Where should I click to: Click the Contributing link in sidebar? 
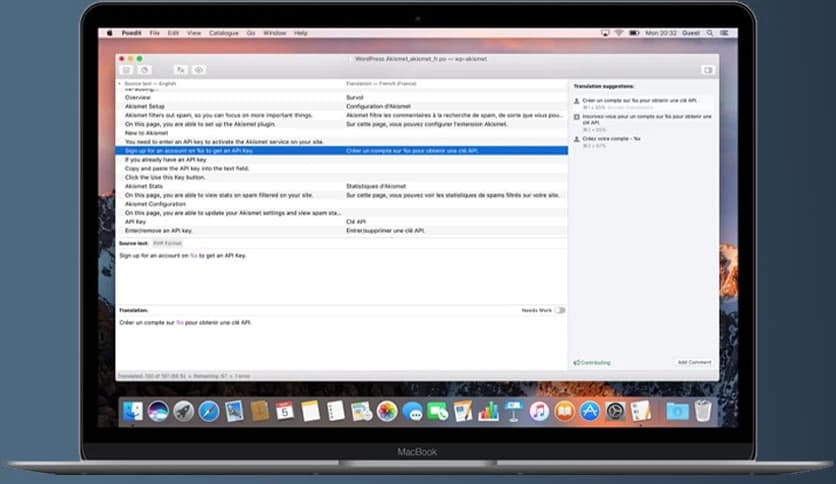(593, 362)
